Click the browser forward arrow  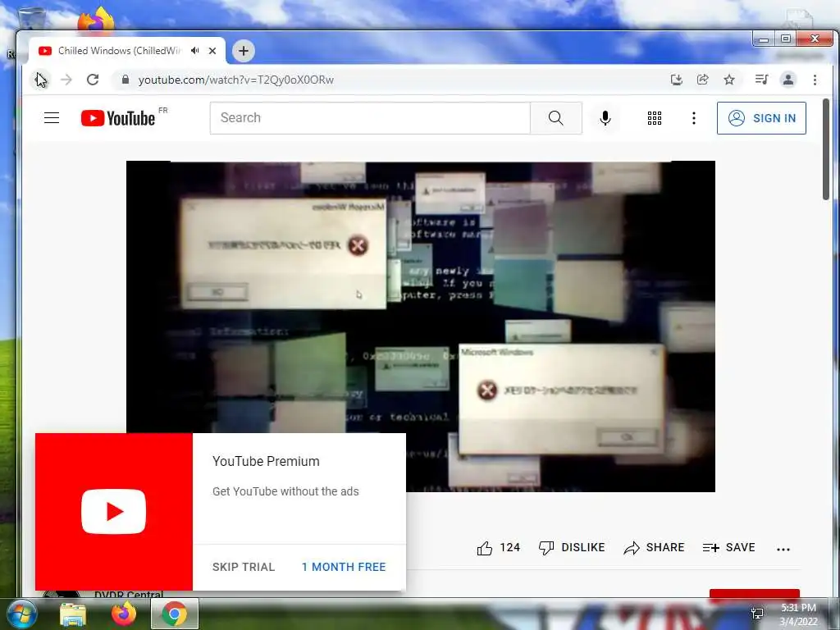[66, 80]
